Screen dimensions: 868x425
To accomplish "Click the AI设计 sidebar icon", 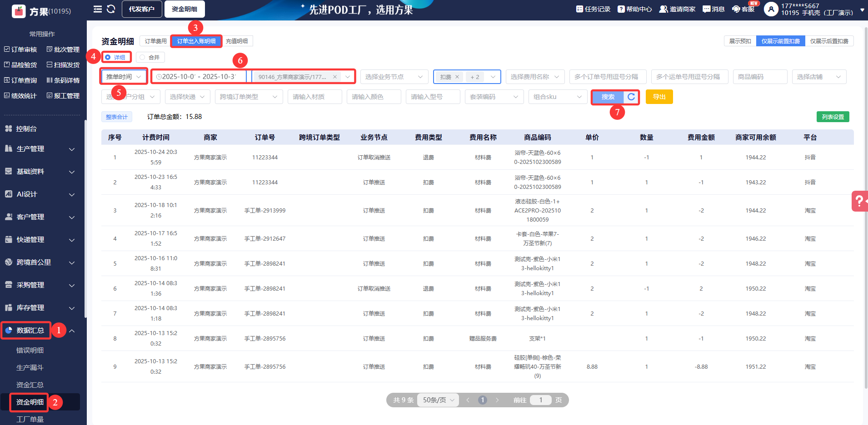I will [x=9, y=194].
